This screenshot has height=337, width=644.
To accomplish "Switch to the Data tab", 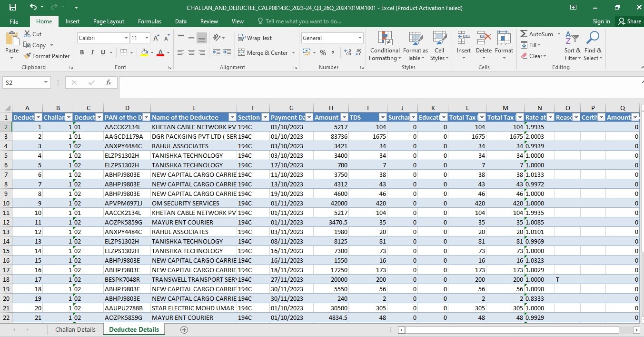I will click(181, 21).
